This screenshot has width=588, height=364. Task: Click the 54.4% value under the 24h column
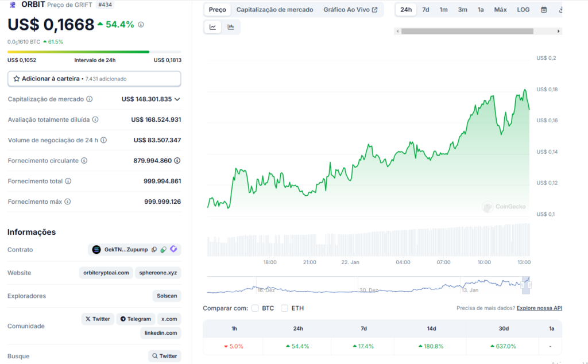[x=298, y=346]
